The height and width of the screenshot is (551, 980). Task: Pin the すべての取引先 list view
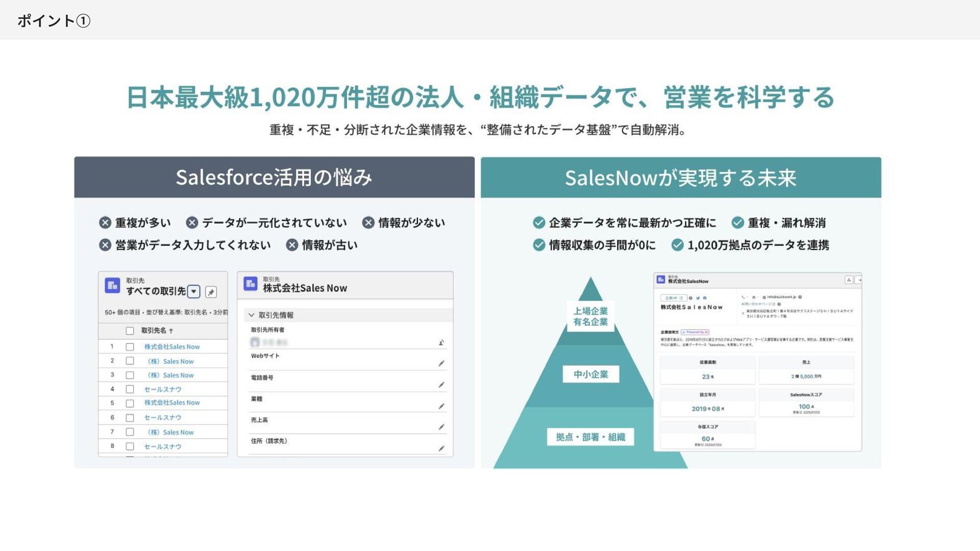(211, 292)
